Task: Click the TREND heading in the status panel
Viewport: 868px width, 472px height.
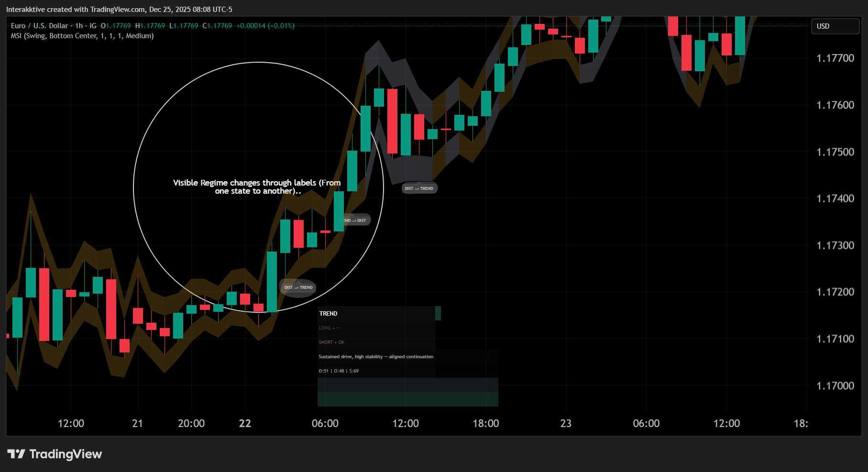Action: pyautogui.click(x=328, y=314)
